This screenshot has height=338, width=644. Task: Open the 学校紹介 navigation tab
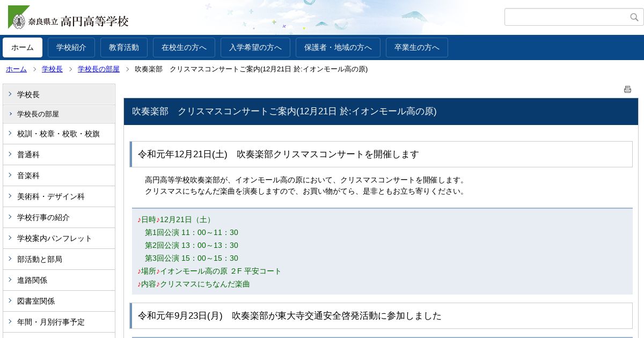tap(71, 47)
